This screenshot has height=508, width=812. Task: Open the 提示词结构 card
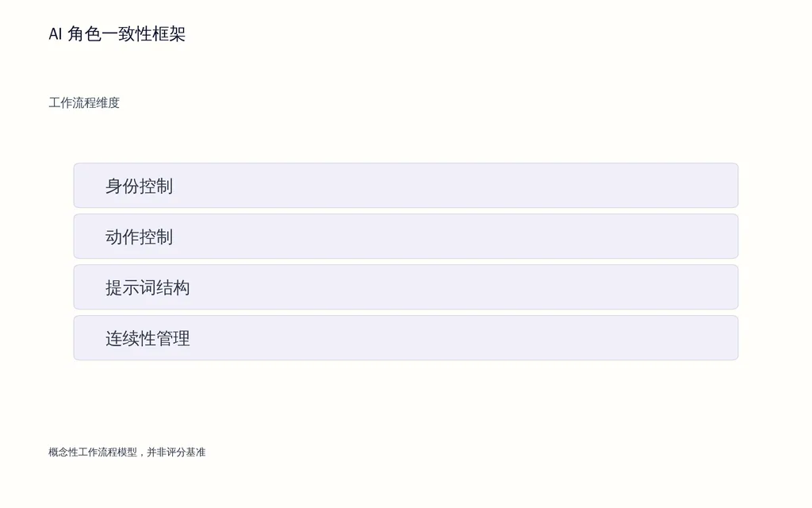(405, 287)
